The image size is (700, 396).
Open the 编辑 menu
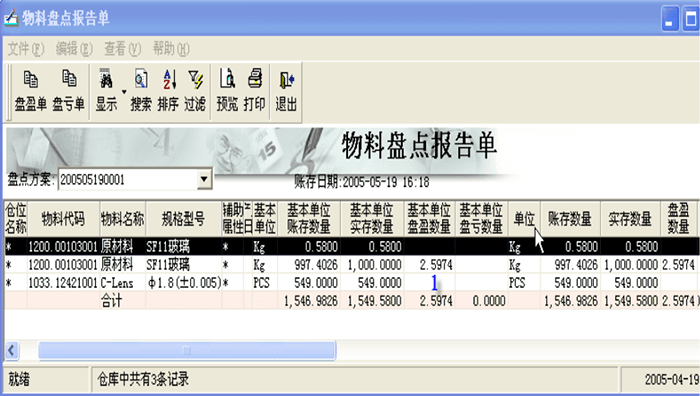(x=74, y=49)
